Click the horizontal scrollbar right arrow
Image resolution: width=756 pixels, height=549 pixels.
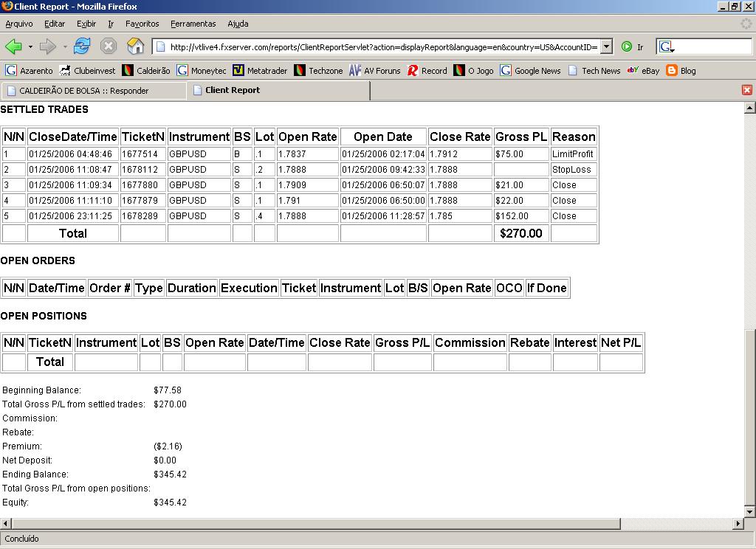coord(738,524)
